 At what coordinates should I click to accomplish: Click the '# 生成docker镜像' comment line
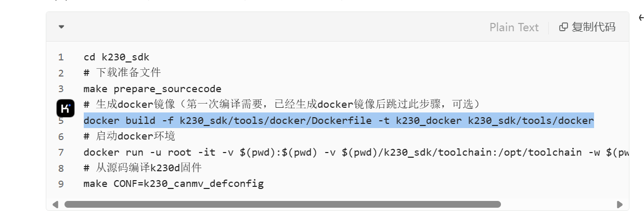[x=285, y=104]
